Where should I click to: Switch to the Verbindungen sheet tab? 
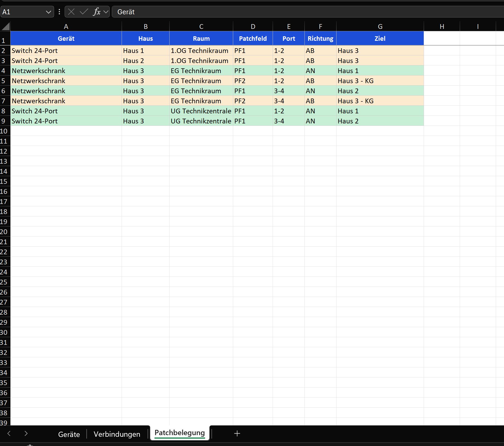(117, 434)
